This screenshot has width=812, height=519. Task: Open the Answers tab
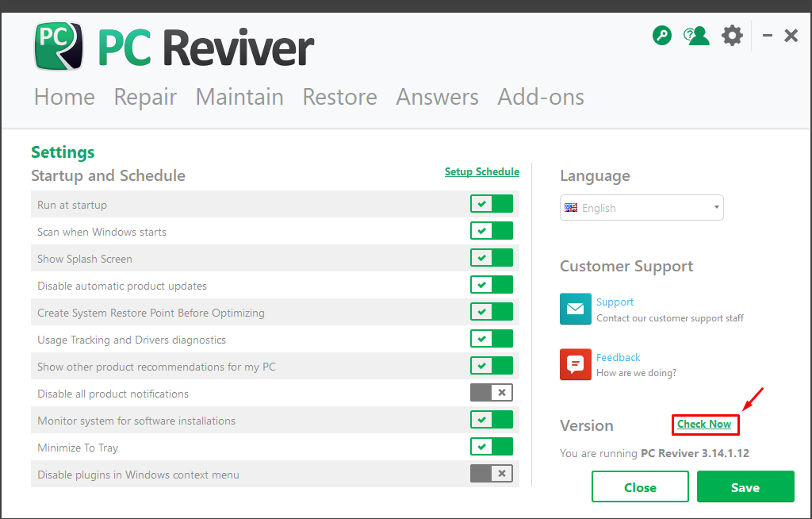437,97
